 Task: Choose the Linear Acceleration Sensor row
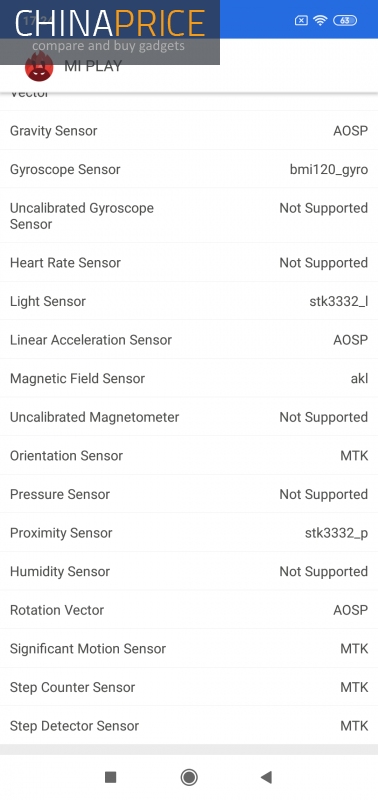coord(189,340)
